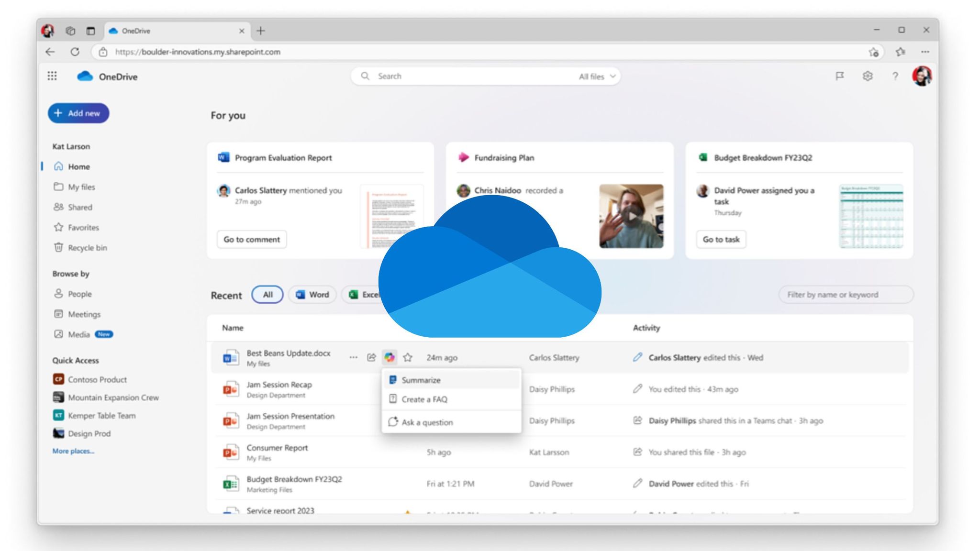Toggle the Word filter under Recent
The height and width of the screenshot is (551, 980).
pyautogui.click(x=312, y=295)
